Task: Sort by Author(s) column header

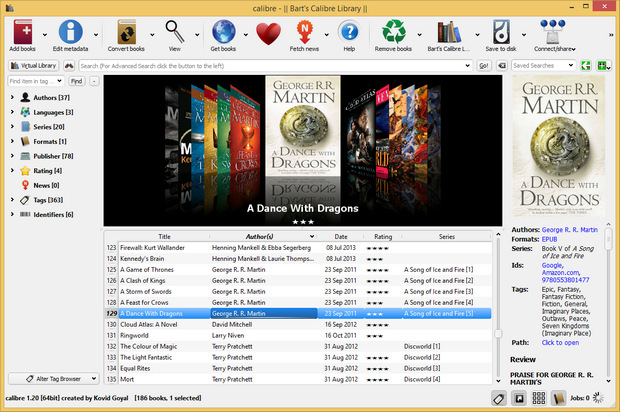Action: pyautogui.click(x=263, y=236)
